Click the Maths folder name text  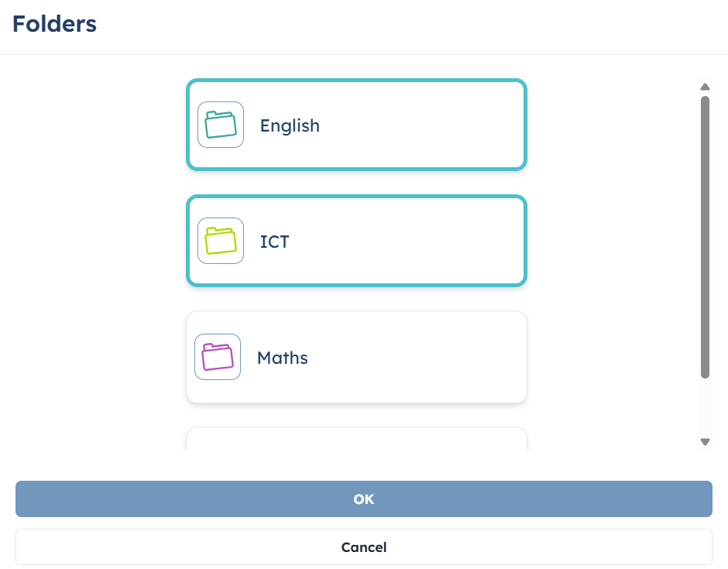(282, 358)
